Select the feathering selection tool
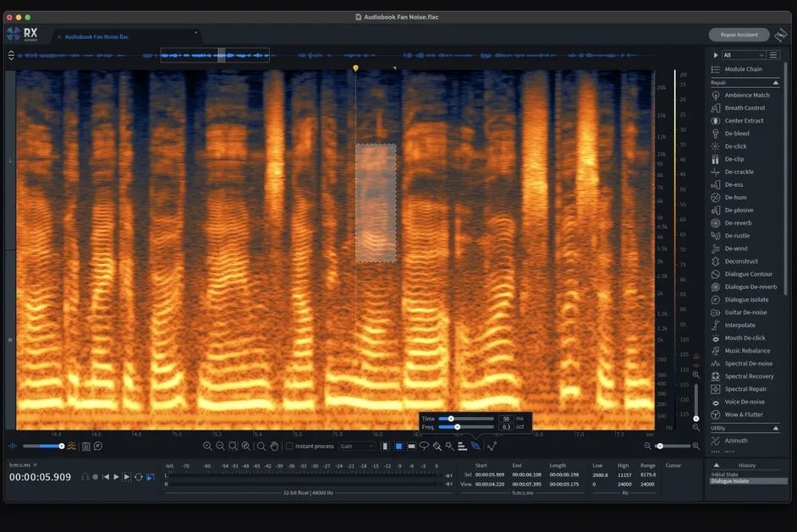 (x=475, y=446)
